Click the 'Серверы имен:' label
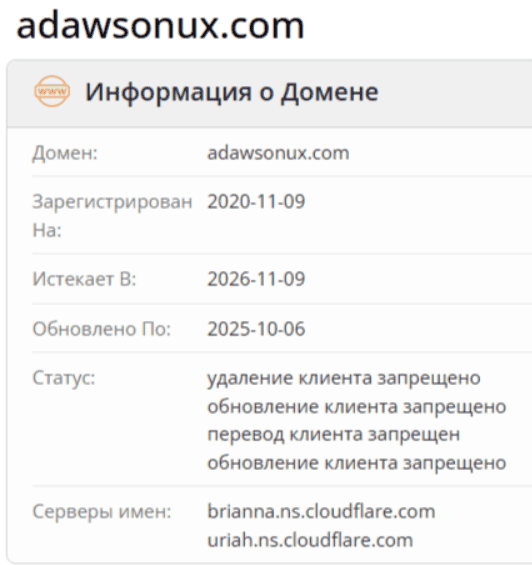Image resolution: width=532 pixels, height=565 pixels. [x=102, y=511]
